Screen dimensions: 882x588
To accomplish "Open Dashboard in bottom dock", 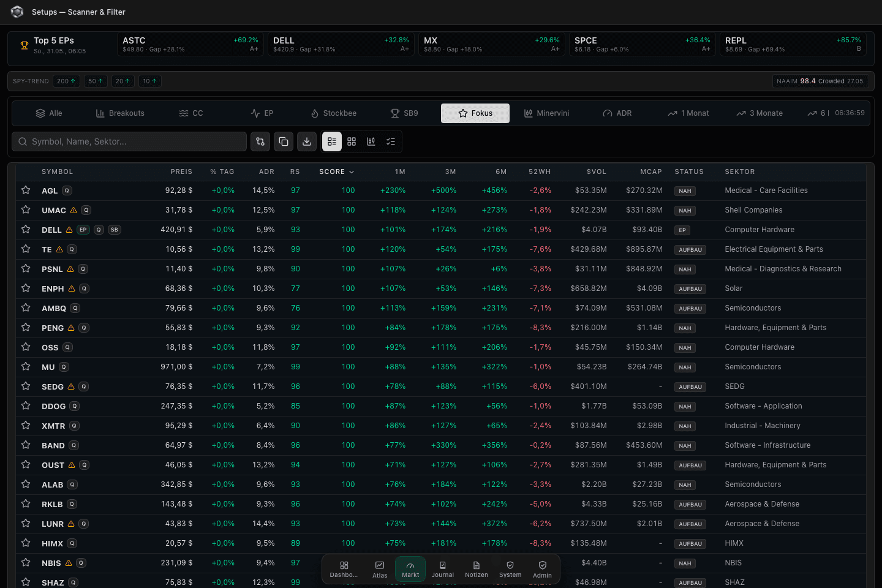I will [344, 569].
